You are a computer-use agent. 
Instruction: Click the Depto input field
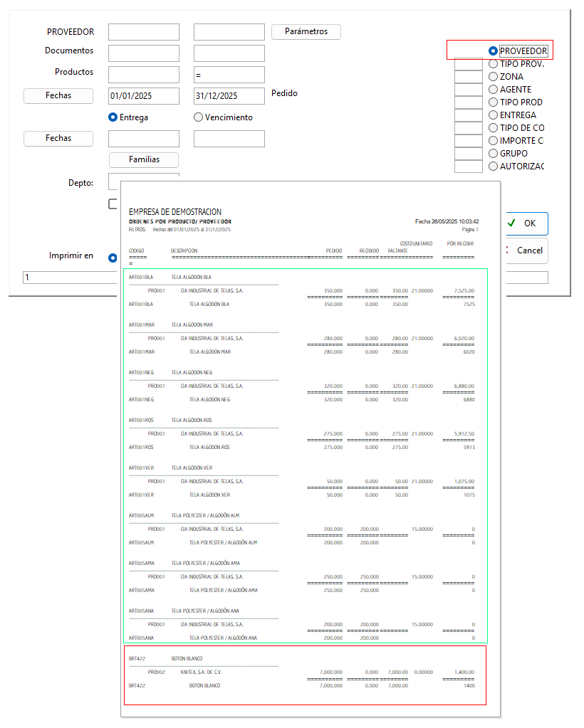(114, 181)
